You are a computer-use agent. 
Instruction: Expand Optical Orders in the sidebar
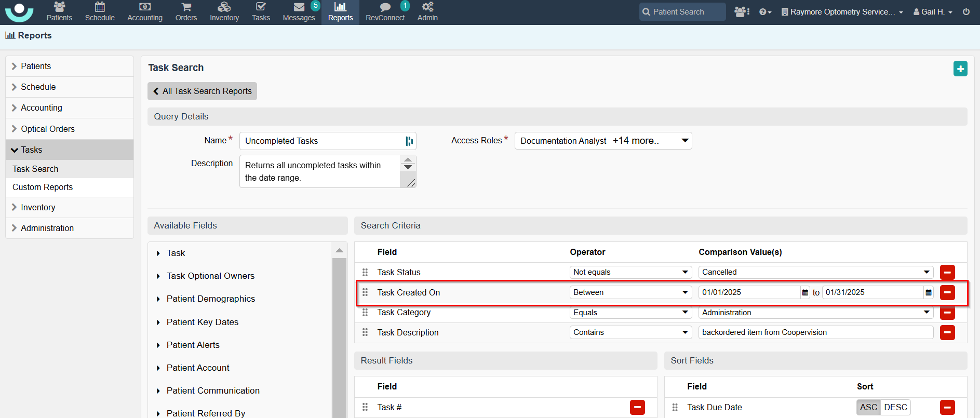click(47, 129)
